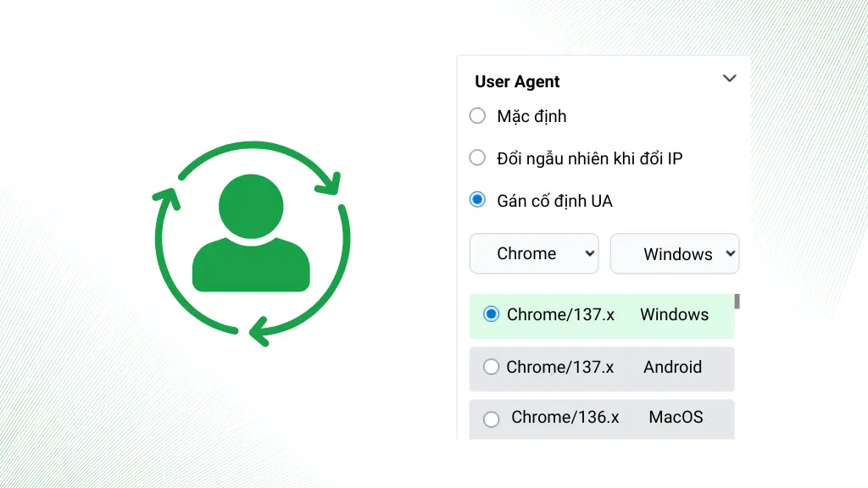The width and height of the screenshot is (868, 488).
Task: Click the green user profile silhouette icon
Action: pyautogui.click(x=251, y=233)
